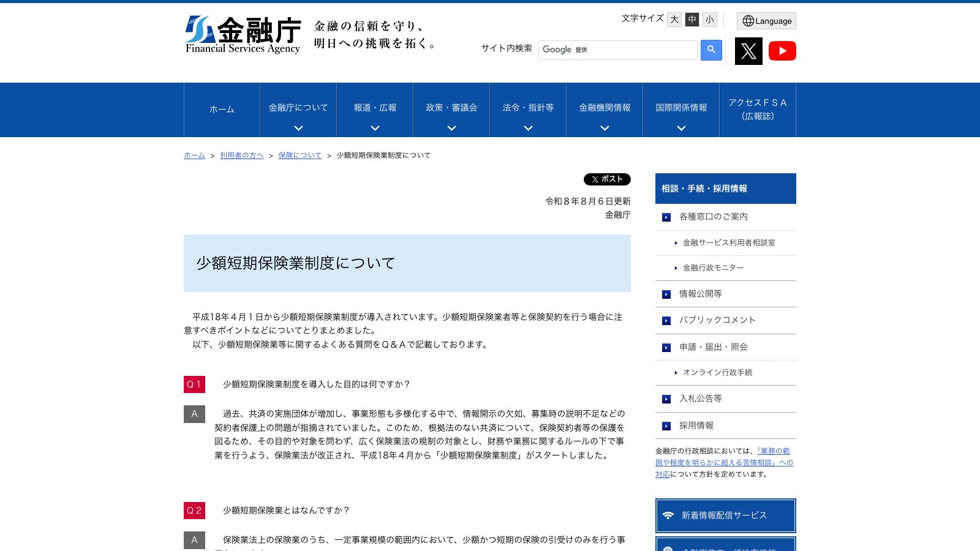Click arrow icon beside 各種窓口のご案内

point(666,217)
